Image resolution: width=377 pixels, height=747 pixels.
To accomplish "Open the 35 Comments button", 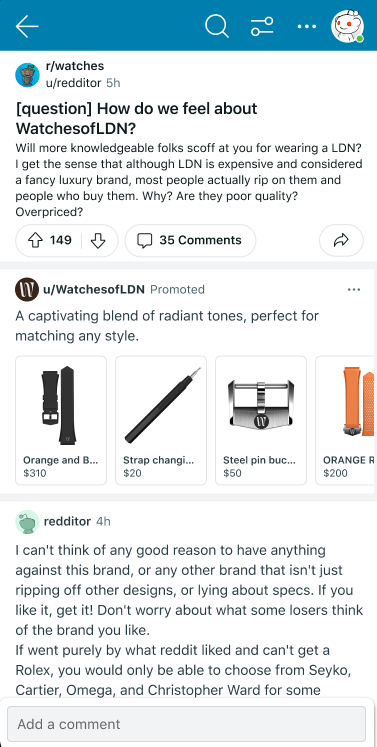I will [x=190, y=241].
